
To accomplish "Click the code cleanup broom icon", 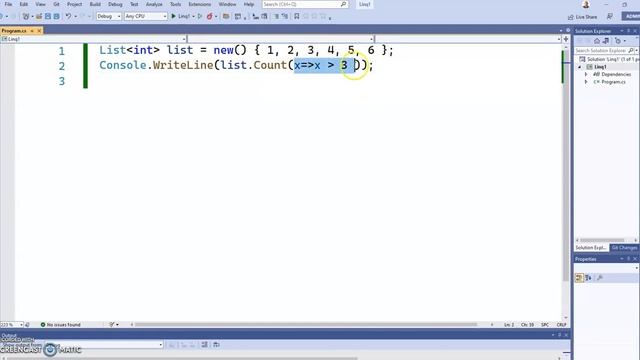I will (x=112, y=325).
